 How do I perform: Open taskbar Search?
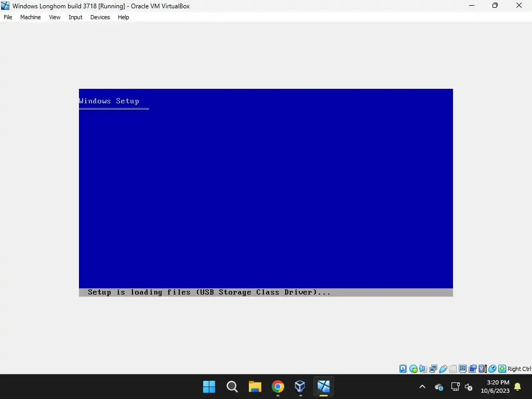(x=232, y=387)
